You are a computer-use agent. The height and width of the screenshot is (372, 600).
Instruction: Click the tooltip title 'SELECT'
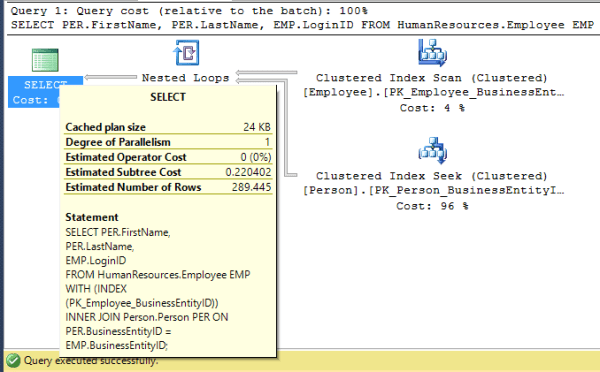(x=168, y=97)
